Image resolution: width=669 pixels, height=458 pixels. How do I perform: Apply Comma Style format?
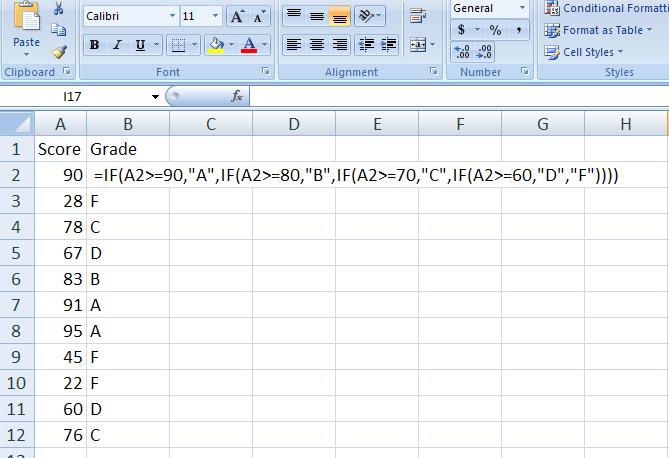(518, 30)
